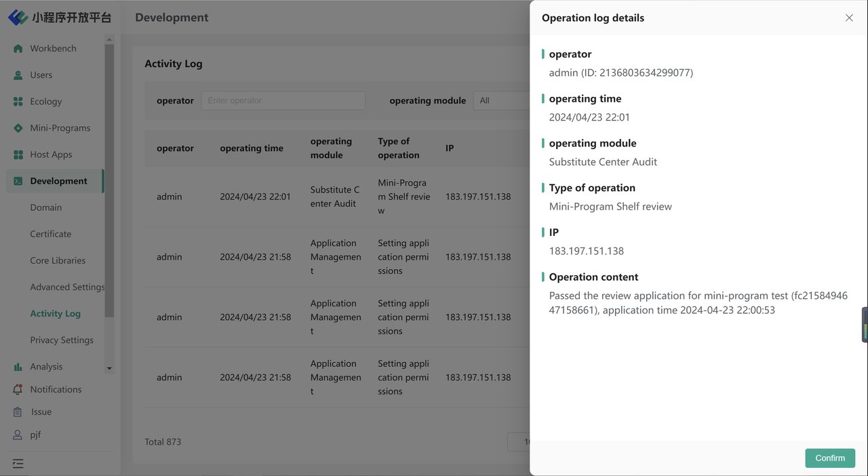
Task: Click the Host Apps grid icon
Action: click(18, 155)
